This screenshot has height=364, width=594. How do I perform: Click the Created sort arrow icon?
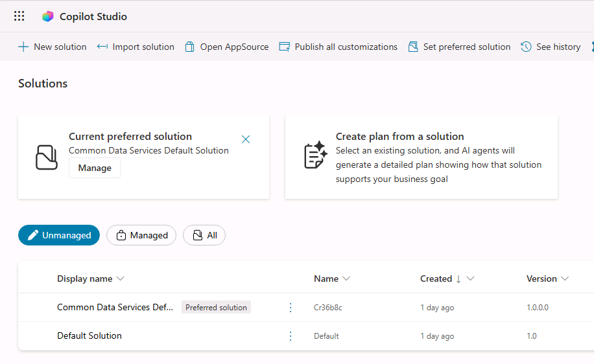458,279
